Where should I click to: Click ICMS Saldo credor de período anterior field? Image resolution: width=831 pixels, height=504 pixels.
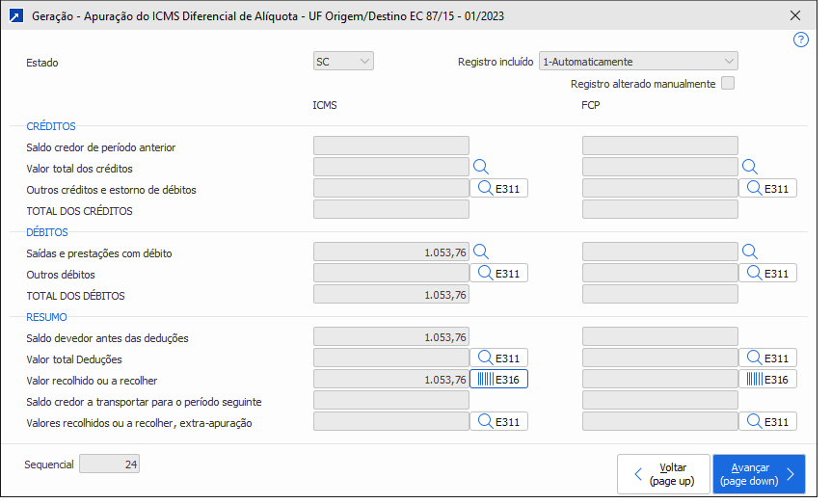[391, 146]
